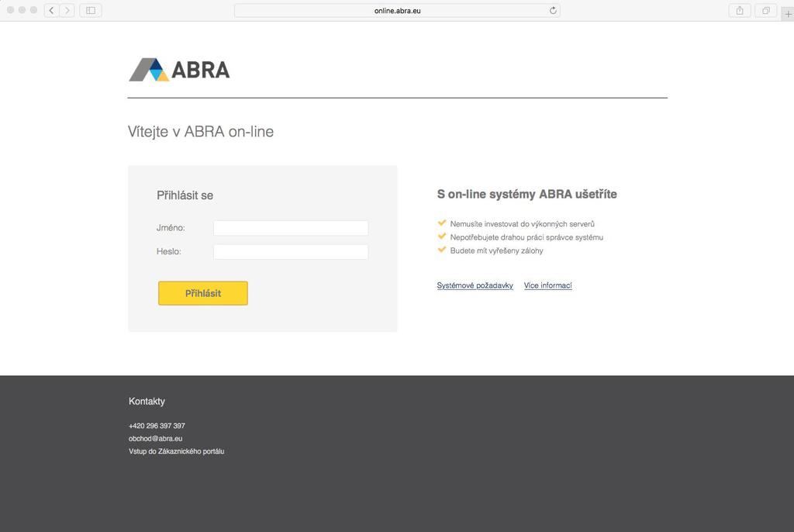Open Vstup do Zákaznického portálu link

coord(176,451)
